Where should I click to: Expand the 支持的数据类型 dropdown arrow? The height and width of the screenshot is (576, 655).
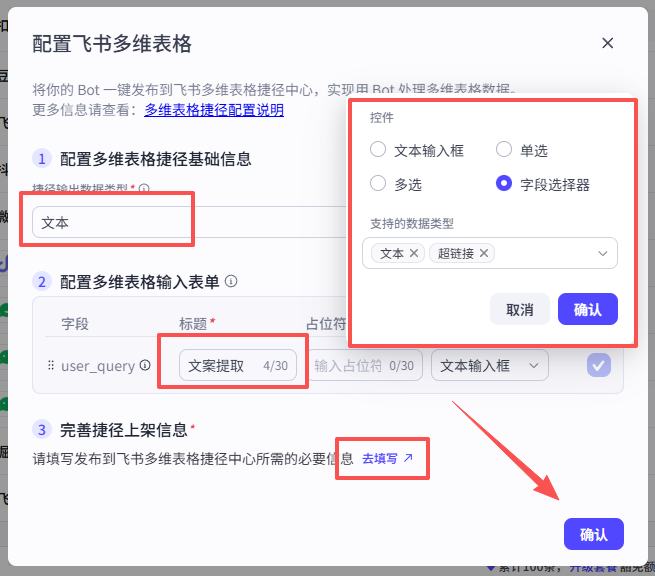(602, 254)
